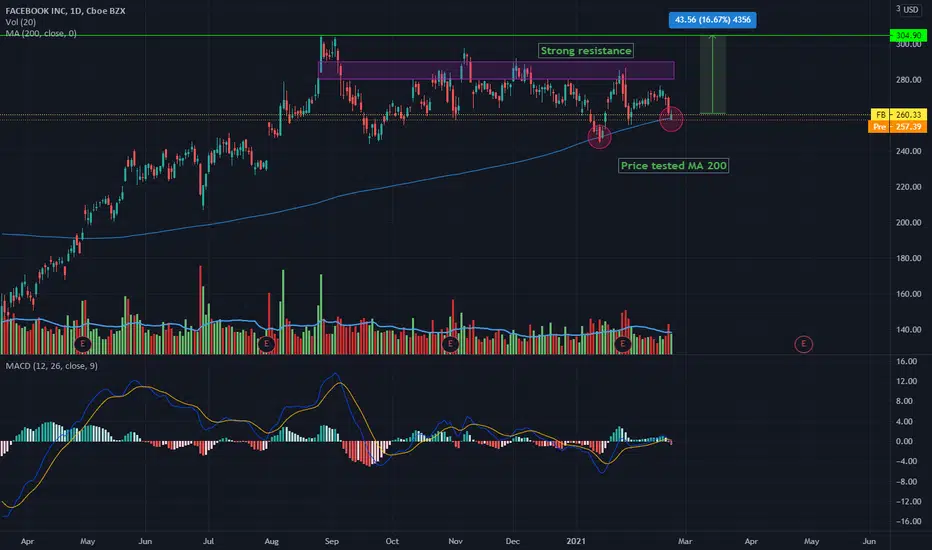Select the circle marking the January MA 200 test

point(600,137)
